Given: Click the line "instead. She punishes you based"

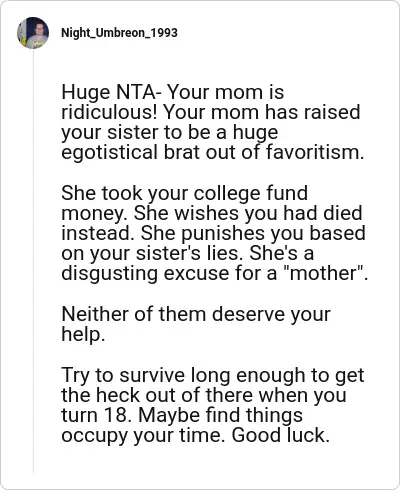Looking at the screenshot, I should pyautogui.click(x=213, y=233).
